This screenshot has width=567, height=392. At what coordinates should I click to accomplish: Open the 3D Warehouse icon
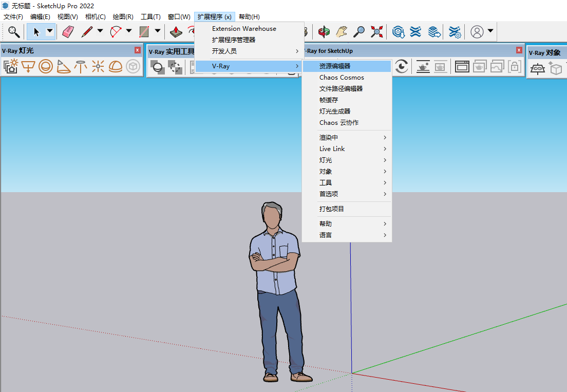pyautogui.click(x=398, y=32)
